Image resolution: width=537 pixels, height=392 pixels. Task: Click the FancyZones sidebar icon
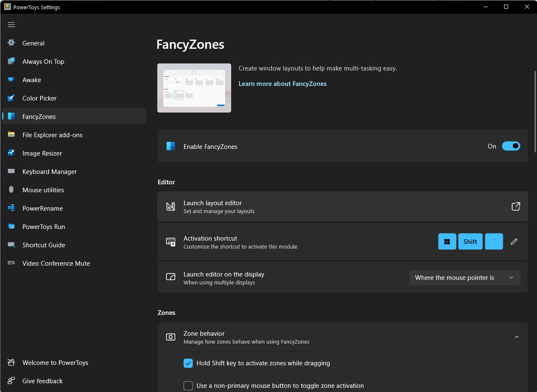[x=11, y=116]
